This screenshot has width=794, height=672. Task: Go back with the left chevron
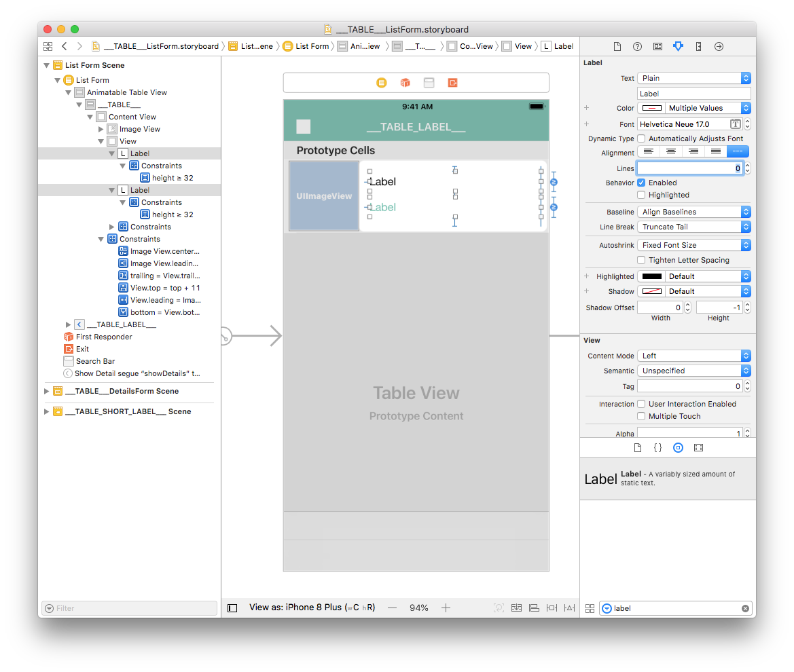coord(65,47)
